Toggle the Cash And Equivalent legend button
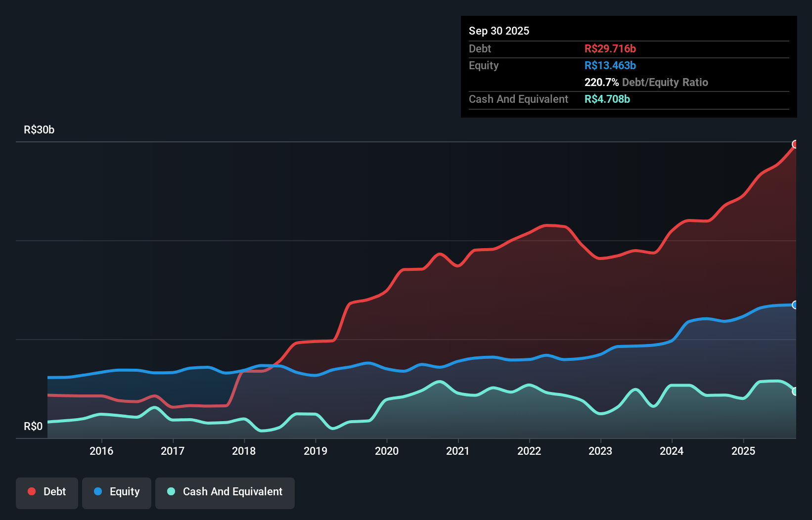Screen dimensions: 812x520 [x=225, y=493]
